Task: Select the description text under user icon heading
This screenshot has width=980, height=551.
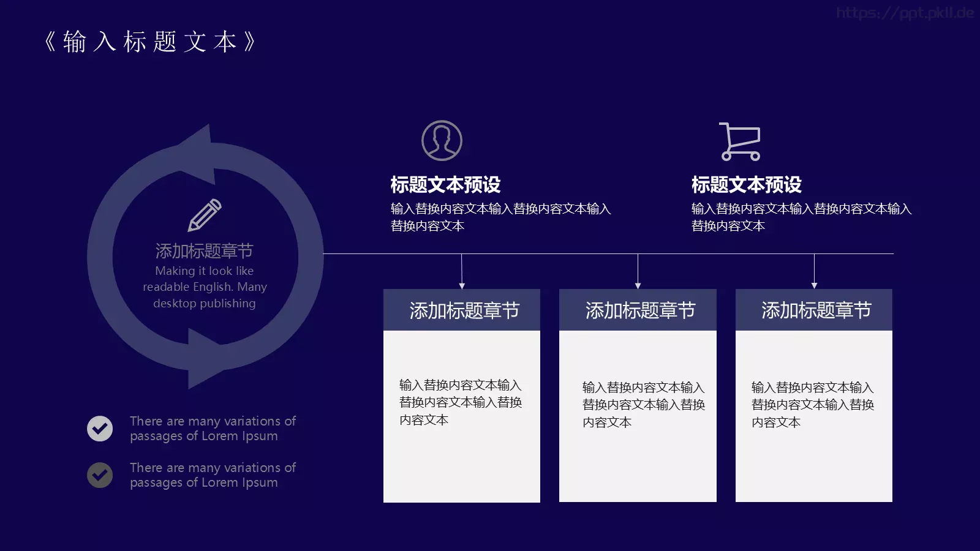Action: [500, 217]
